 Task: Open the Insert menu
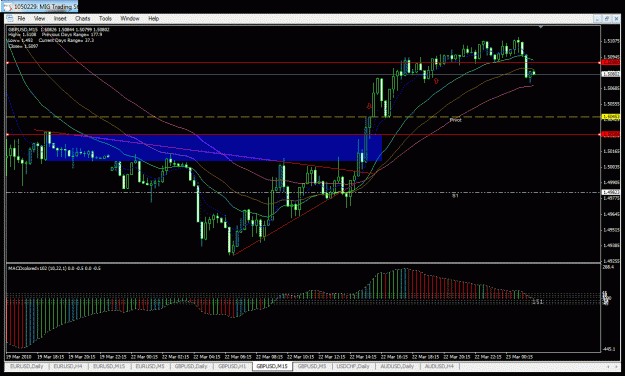pos(60,18)
